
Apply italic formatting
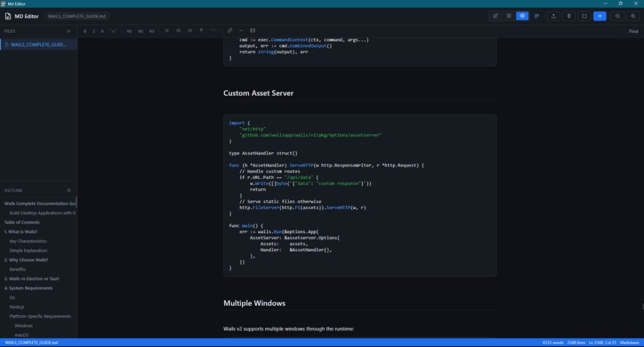coord(94,31)
